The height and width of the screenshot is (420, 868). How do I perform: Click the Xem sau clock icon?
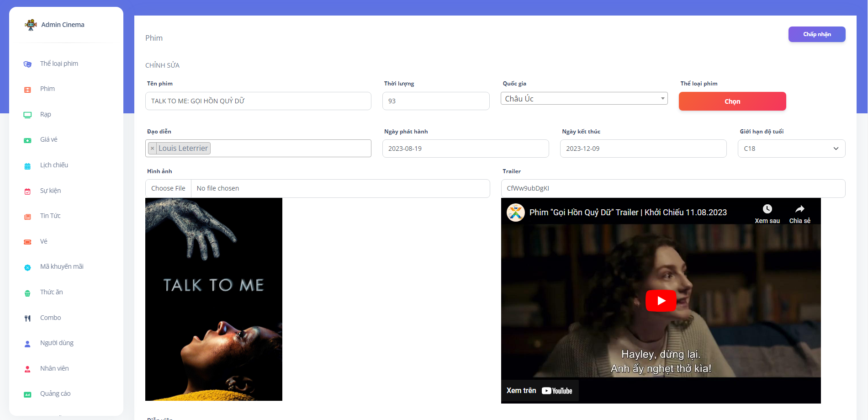click(x=767, y=209)
